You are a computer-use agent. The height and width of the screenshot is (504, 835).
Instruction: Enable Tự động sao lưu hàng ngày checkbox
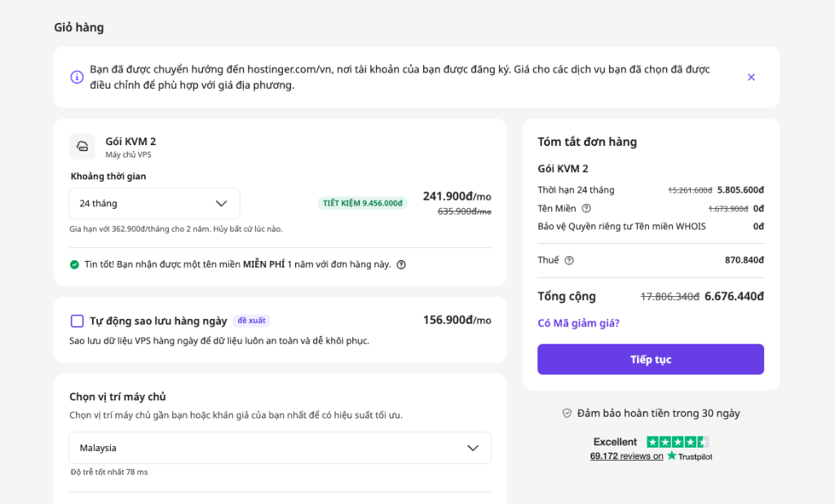(x=77, y=321)
